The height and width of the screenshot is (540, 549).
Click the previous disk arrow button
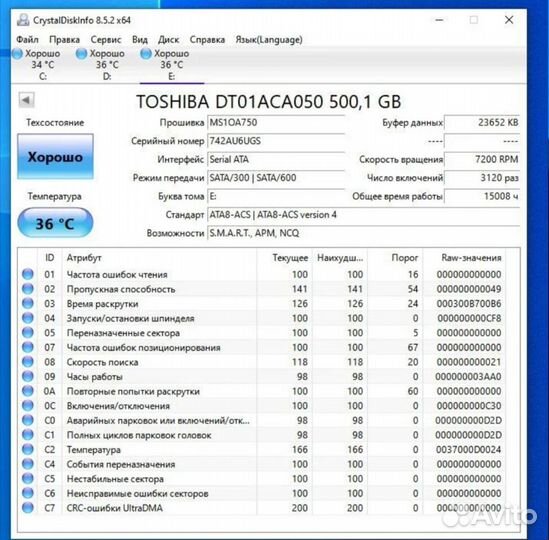pos(26,100)
